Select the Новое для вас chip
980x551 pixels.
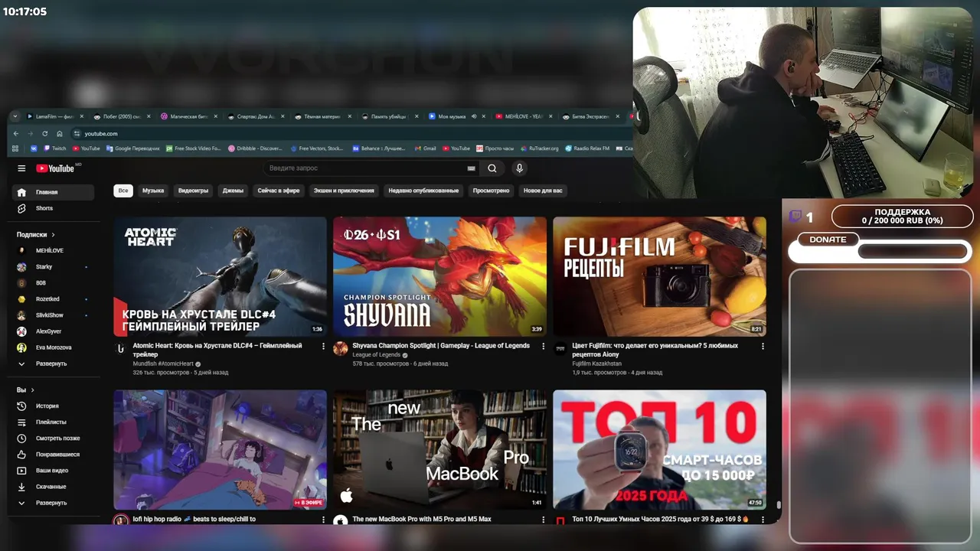tap(543, 191)
